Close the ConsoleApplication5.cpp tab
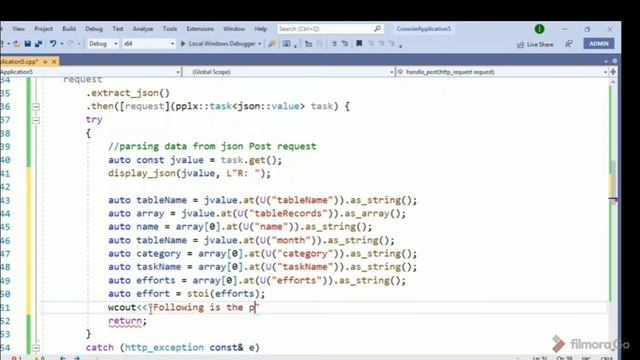640x360 pixels. (x=54, y=62)
